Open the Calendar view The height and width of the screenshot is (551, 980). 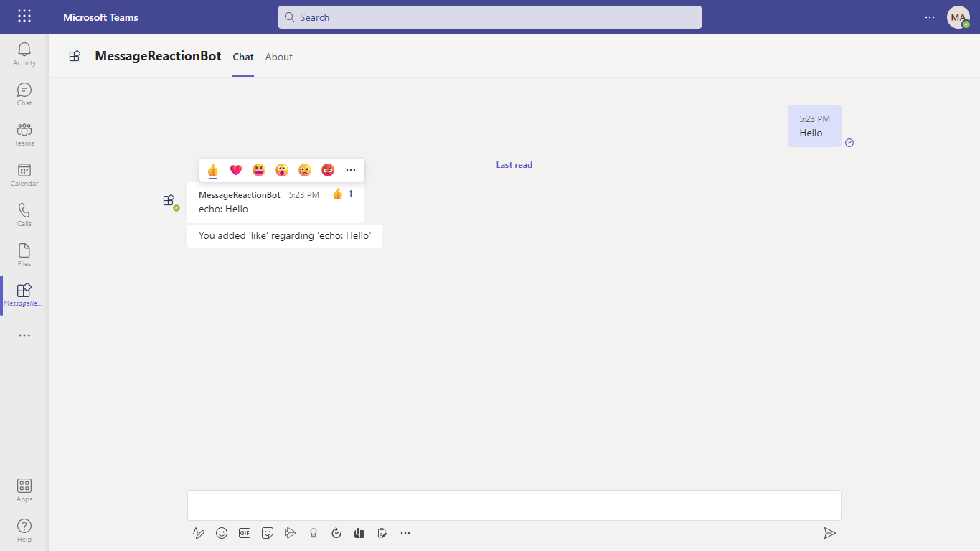(x=24, y=175)
